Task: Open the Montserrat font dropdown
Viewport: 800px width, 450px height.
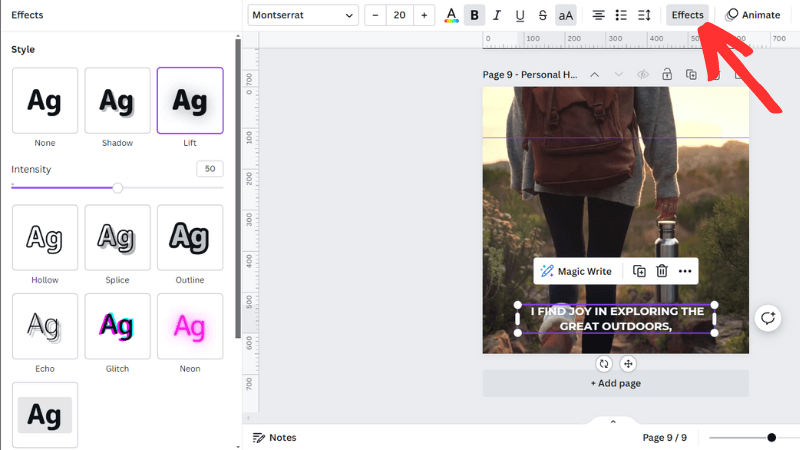Action: (303, 15)
